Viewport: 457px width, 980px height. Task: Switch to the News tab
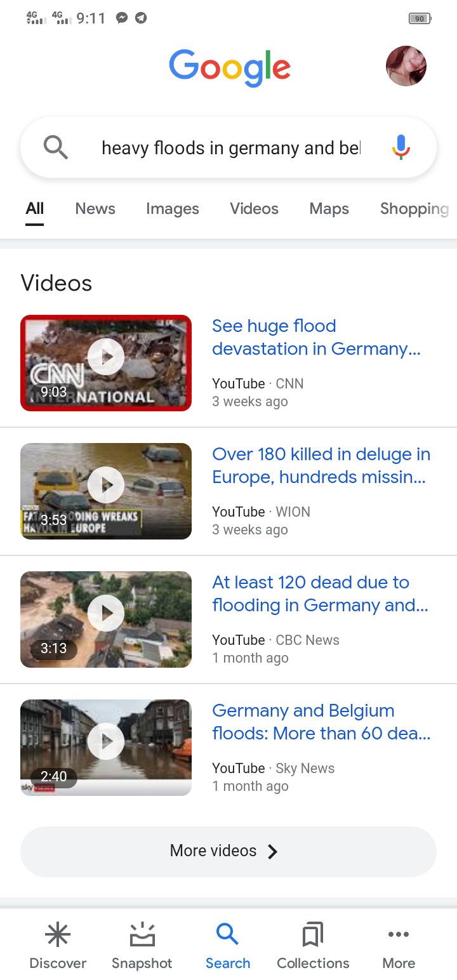click(95, 209)
